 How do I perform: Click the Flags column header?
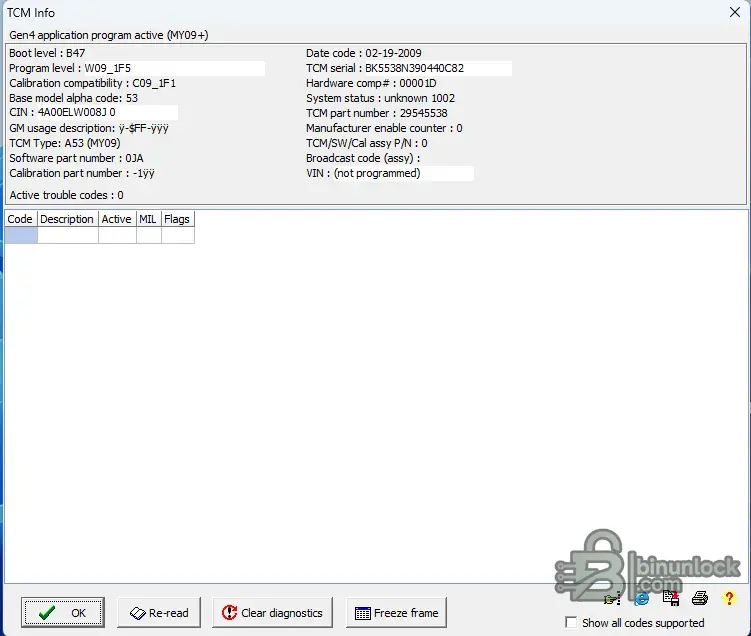pos(178,219)
